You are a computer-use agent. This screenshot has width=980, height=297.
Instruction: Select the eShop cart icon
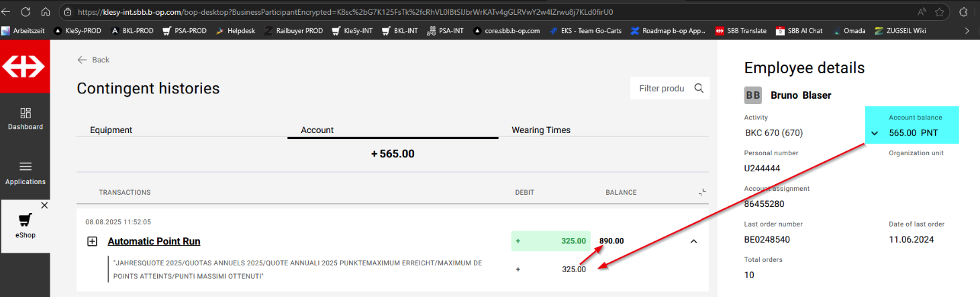click(x=26, y=221)
